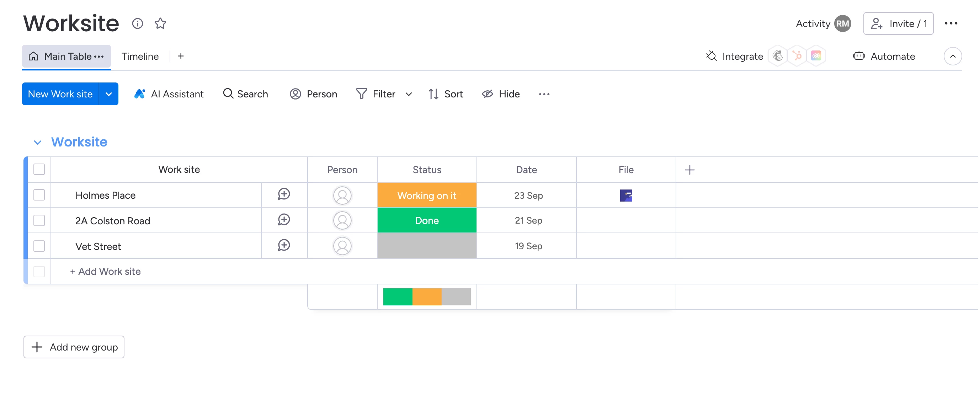Open the board info icon
This screenshot has width=980, height=406.
click(137, 23)
